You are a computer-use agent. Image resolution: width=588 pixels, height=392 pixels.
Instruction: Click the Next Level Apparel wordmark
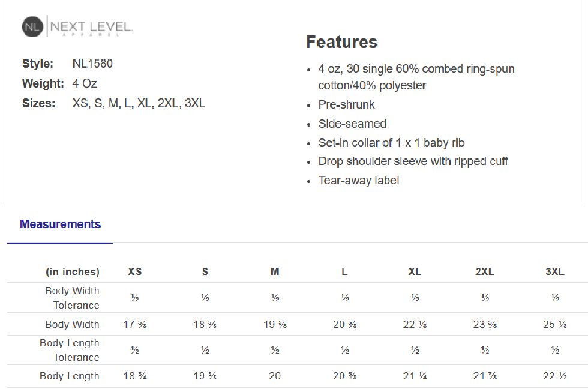(x=91, y=28)
